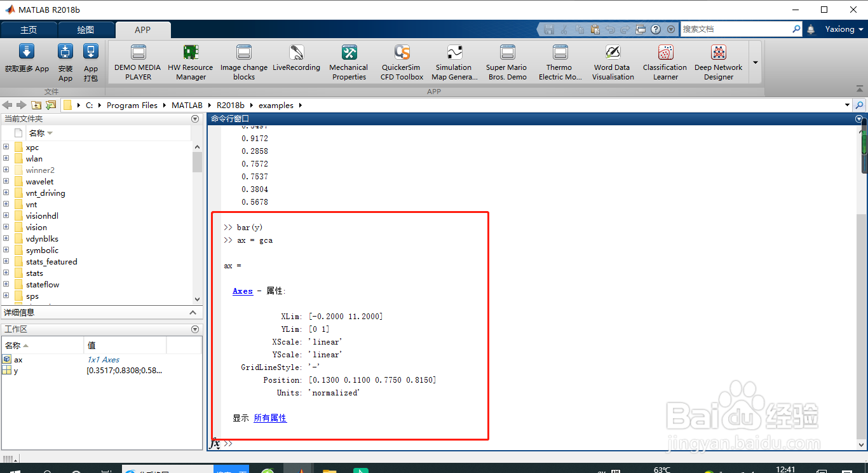Click the browse for folder icon
This screenshot has width=868, height=473.
[x=51, y=105]
